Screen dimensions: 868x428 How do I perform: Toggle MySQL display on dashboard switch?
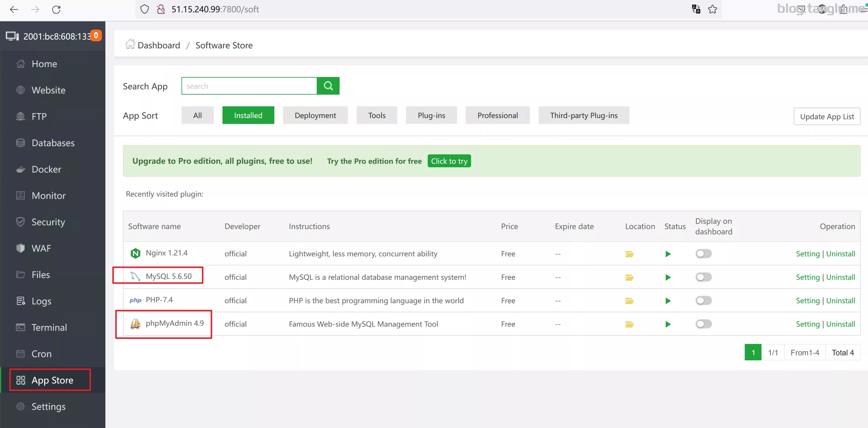click(703, 277)
